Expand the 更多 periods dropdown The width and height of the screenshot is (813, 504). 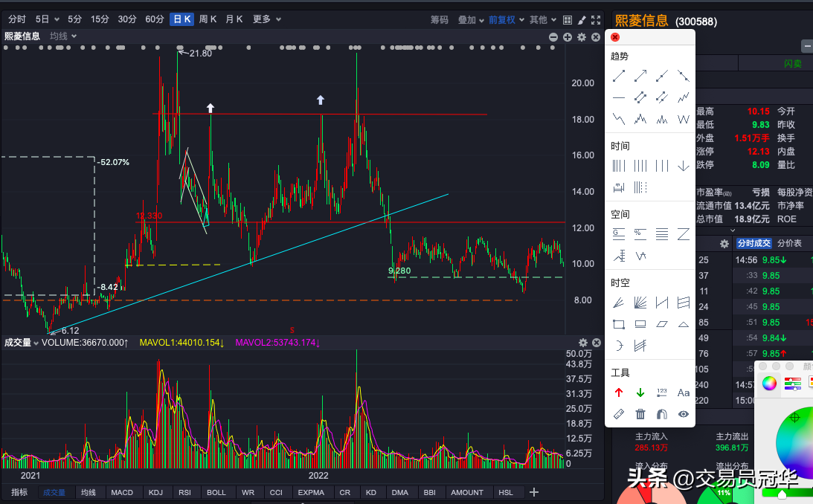267,19
